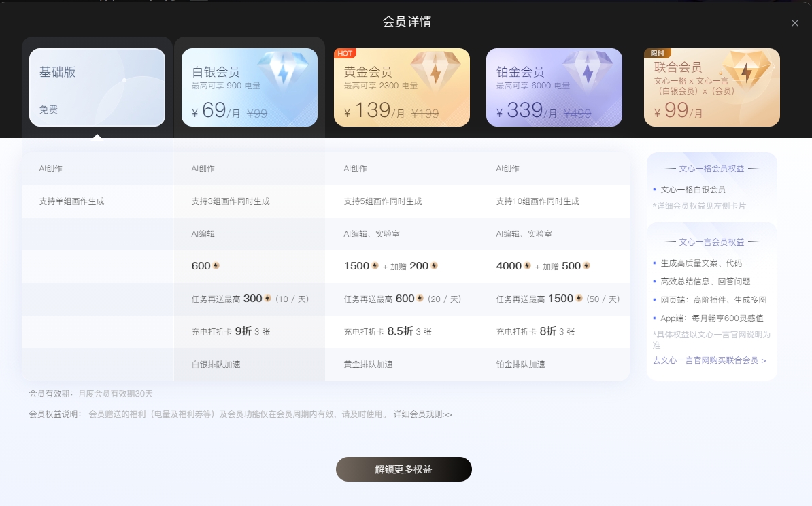
Task: Open 去文心一言官网购买联合会员 link
Action: tap(709, 360)
